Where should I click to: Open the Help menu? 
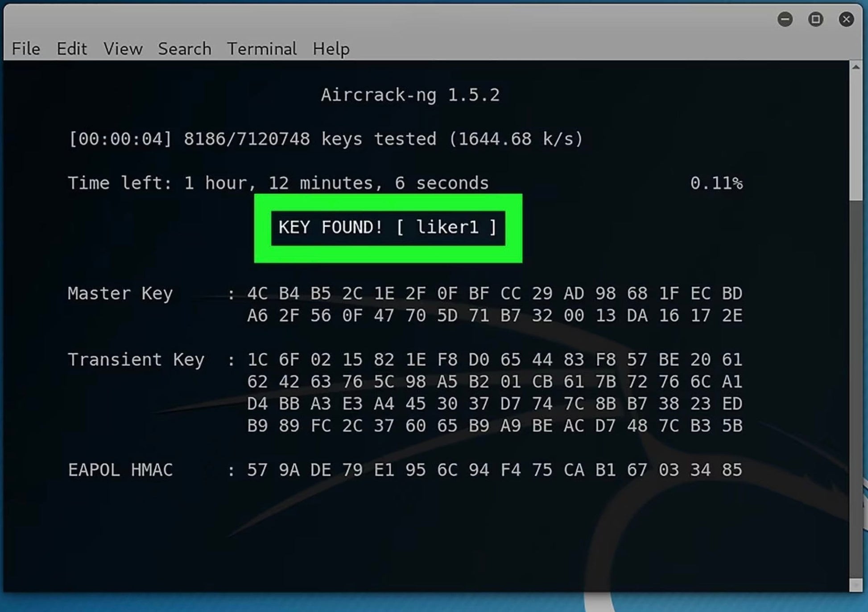tap(331, 48)
